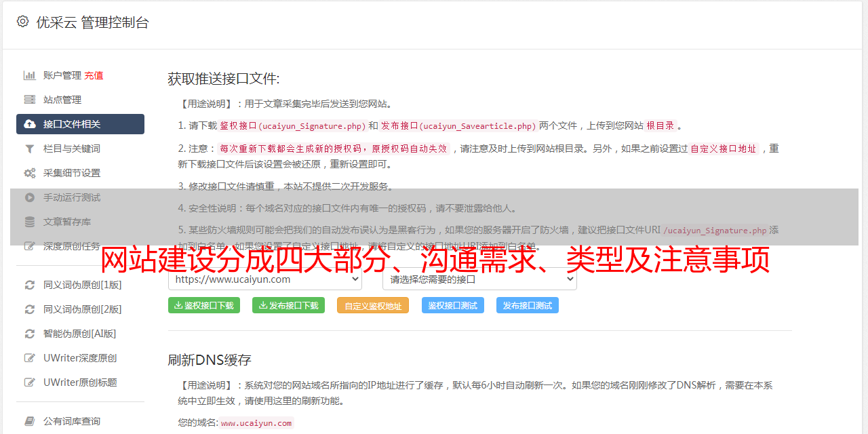Screen dimensions: 868x434
Task: Click the gear icon beside 优采云 管理控制台
Action: click(x=22, y=22)
